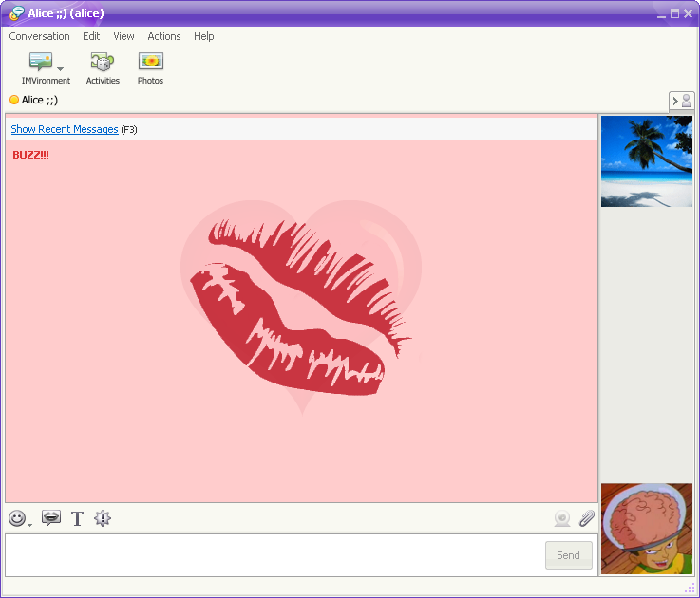Image resolution: width=700 pixels, height=598 pixels.
Task: Open the Photos sharing icon
Action: click(x=150, y=63)
